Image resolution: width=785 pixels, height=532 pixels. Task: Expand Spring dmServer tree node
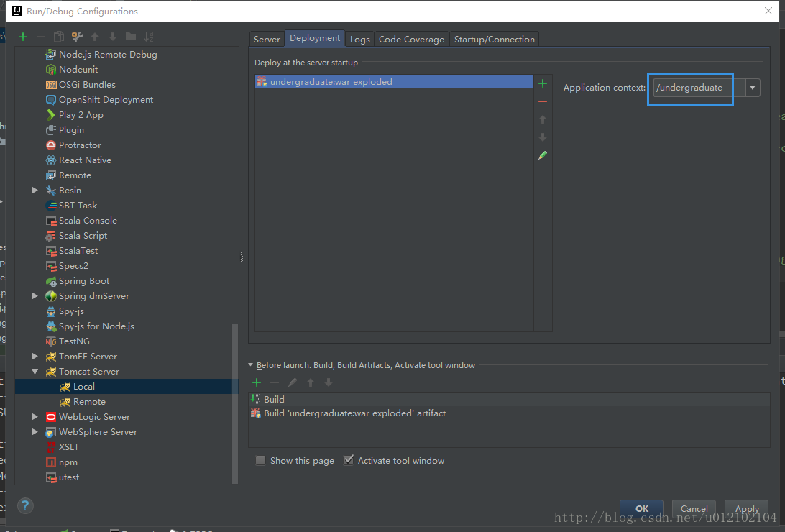[35, 295]
